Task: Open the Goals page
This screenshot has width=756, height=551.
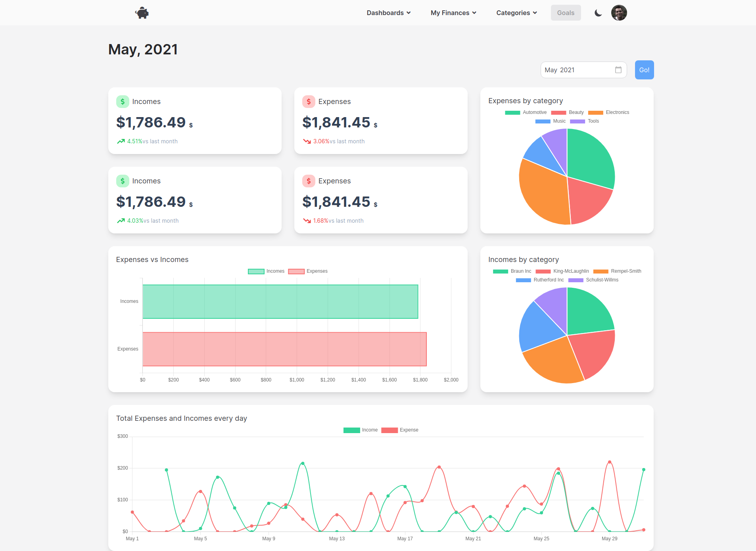Action: click(x=566, y=13)
